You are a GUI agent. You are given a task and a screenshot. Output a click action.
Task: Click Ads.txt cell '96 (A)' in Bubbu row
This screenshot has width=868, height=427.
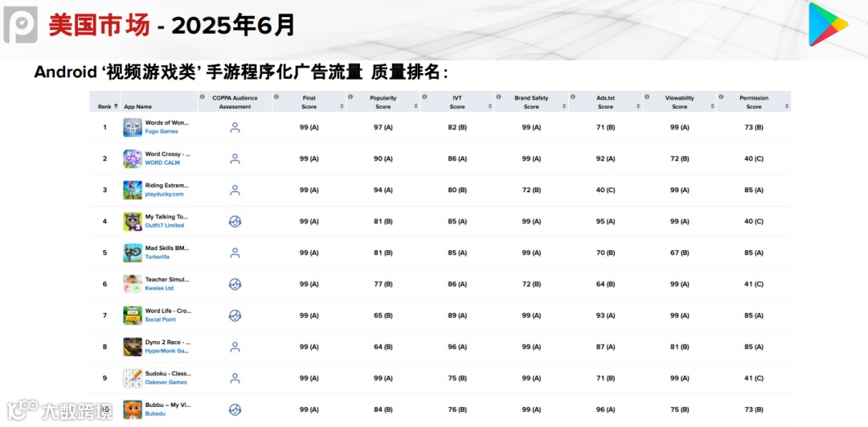tap(606, 410)
